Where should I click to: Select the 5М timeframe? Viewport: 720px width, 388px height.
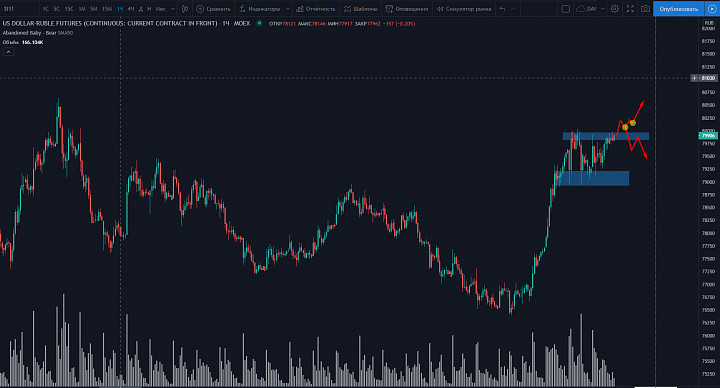94,9
